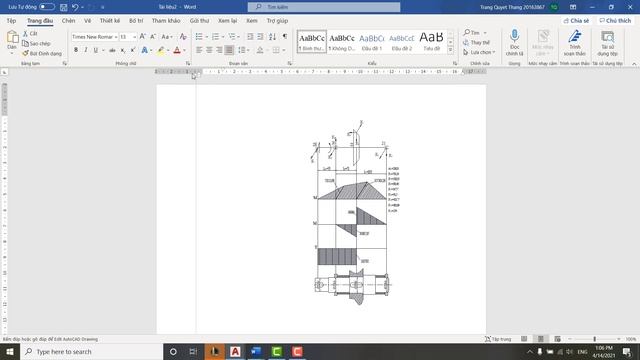
Task: Open the highlight color dropdown arrow
Action: 168,50
